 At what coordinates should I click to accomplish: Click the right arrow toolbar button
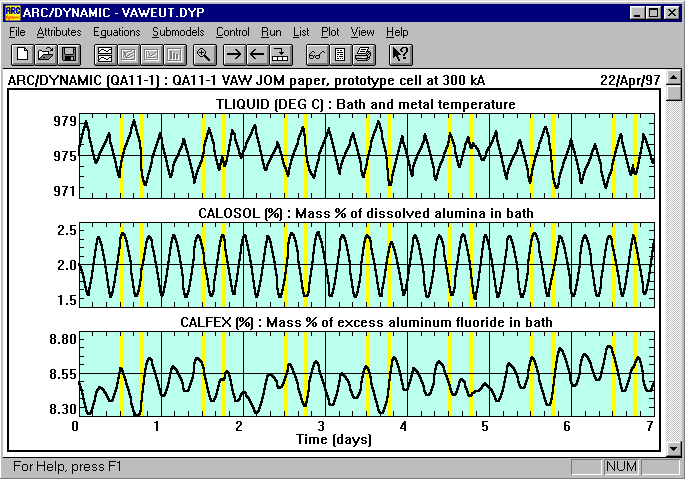coord(234,54)
